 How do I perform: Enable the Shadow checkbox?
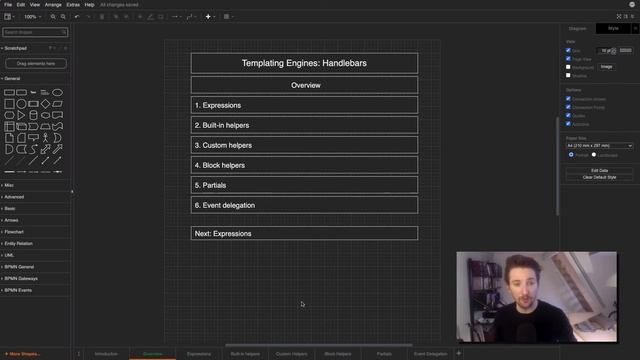point(568,76)
